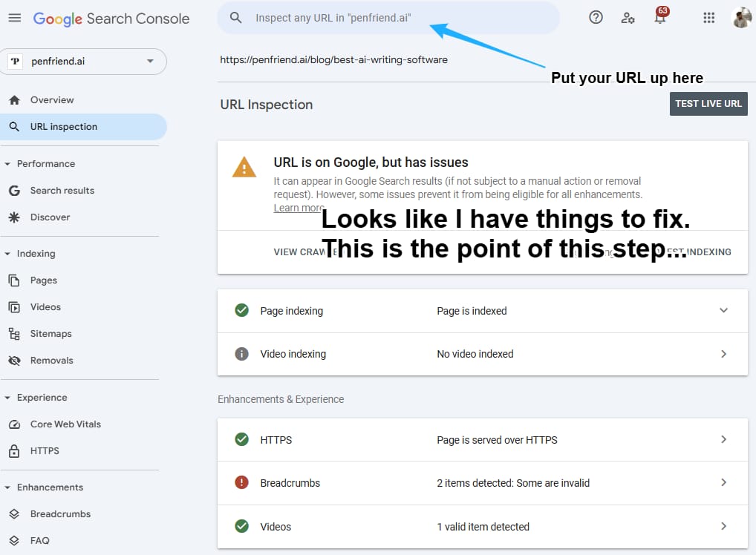Click '1 valid item detected' text
This screenshot has height=555, width=756.
click(x=483, y=527)
